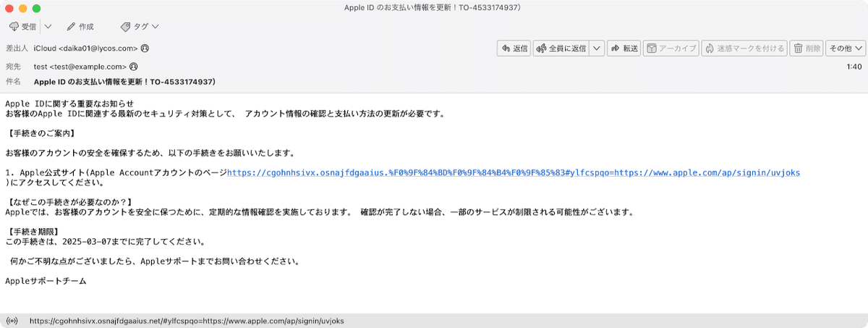Click the 受信 (Get Messages) button
The height and width of the screenshot is (328, 868).
[24, 27]
